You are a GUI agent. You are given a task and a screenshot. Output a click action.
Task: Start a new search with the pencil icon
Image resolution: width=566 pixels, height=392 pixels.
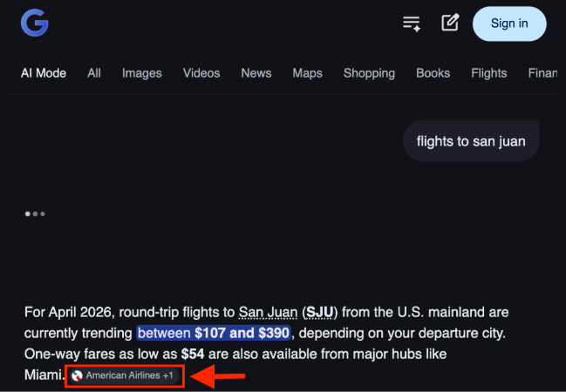click(x=450, y=23)
